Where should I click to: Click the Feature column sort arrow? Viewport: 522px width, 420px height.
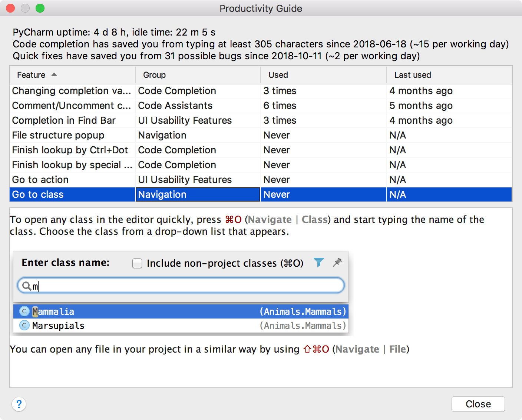[54, 75]
